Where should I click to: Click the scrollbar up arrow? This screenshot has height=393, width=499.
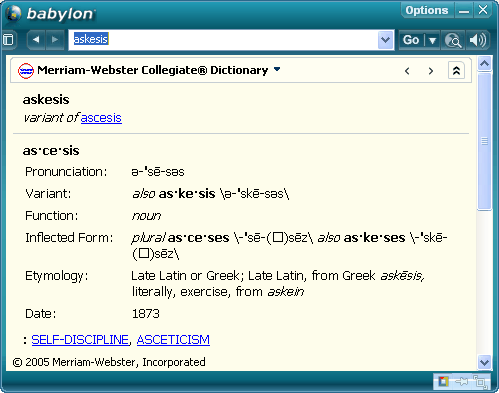[x=484, y=63]
